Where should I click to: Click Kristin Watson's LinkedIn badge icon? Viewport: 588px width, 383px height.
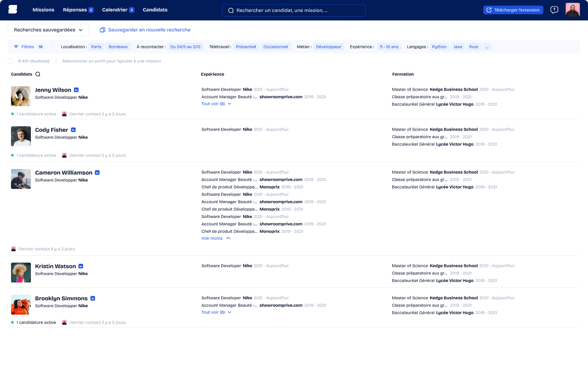point(81,266)
